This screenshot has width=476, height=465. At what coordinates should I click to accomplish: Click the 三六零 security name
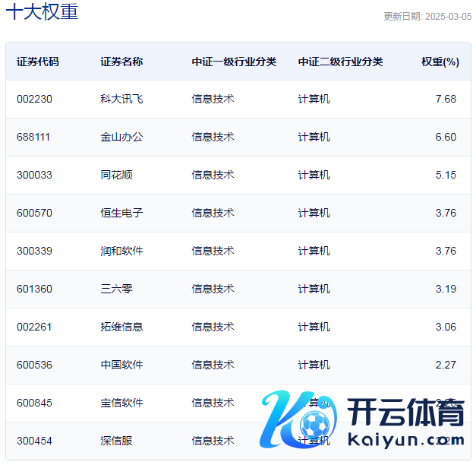point(116,289)
